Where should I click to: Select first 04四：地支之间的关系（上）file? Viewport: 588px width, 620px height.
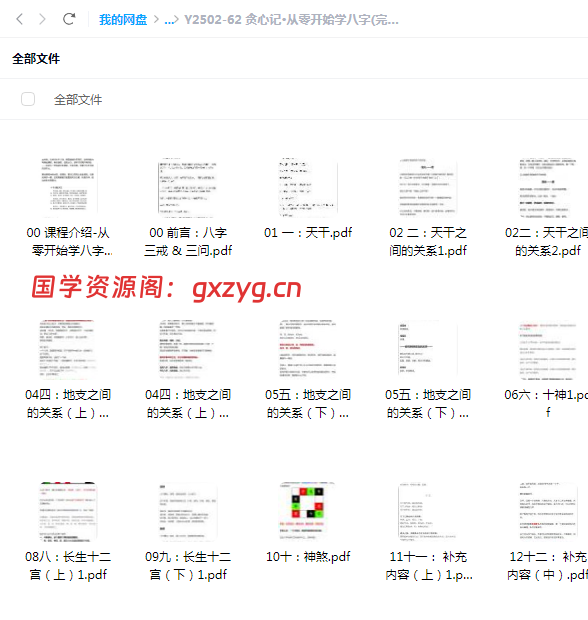68,349
